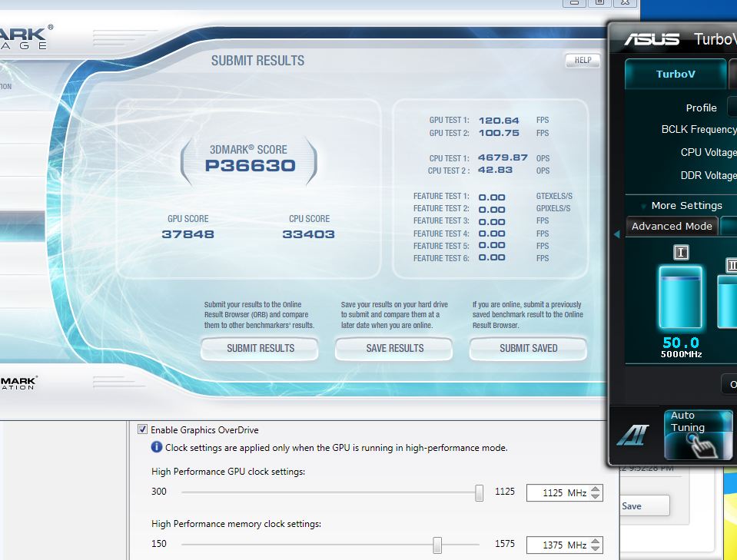Click the memory clock slider handle

(437, 545)
